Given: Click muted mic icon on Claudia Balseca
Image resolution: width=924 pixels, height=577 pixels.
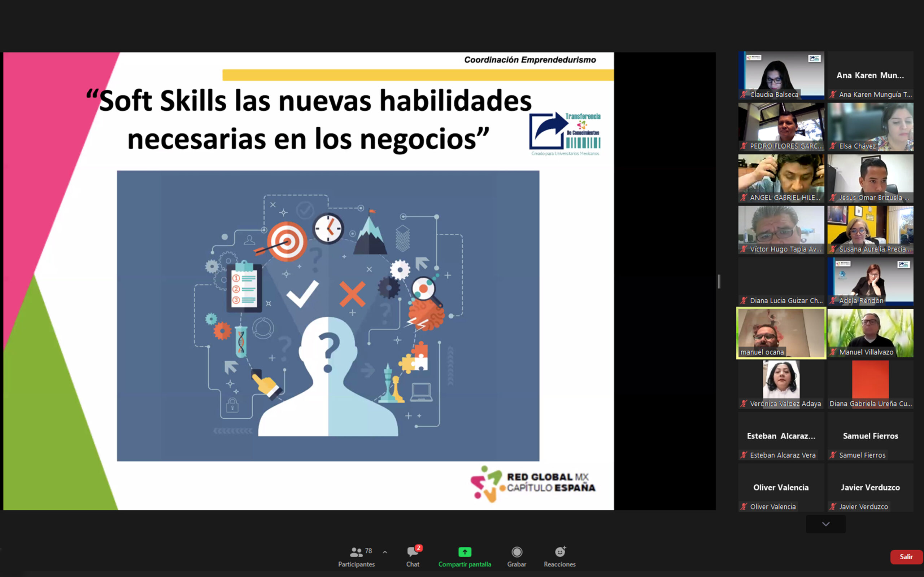Looking at the screenshot, I should (744, 94).
